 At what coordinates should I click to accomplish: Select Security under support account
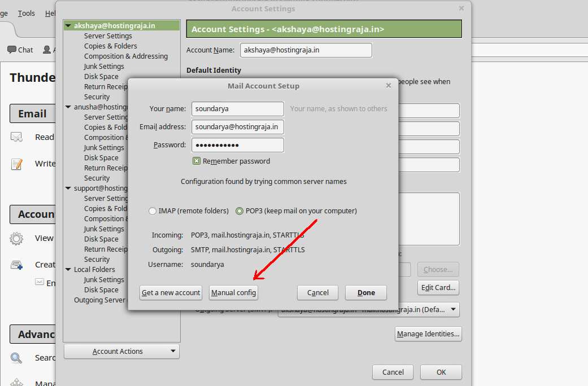(x=97, y=260)
